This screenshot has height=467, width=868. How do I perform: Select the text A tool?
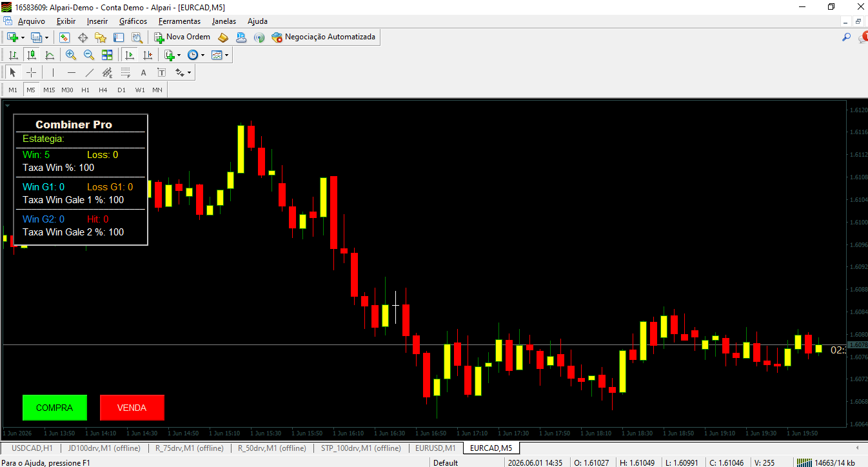[143, 72]
